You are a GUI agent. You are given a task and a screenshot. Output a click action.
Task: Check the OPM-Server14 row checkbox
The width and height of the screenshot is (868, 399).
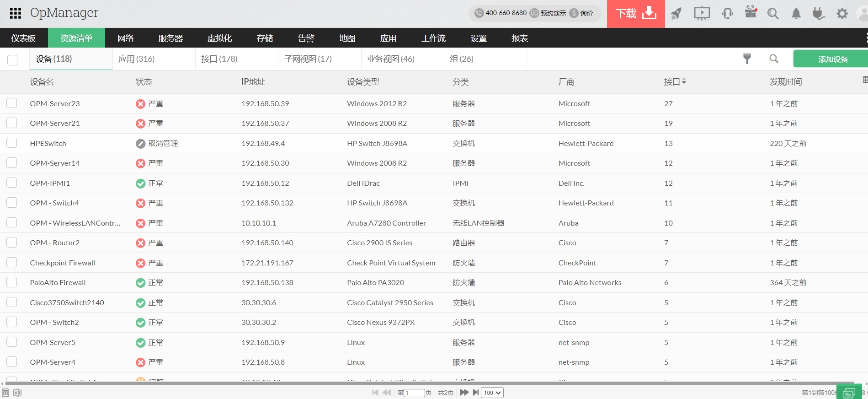[12, 163]
